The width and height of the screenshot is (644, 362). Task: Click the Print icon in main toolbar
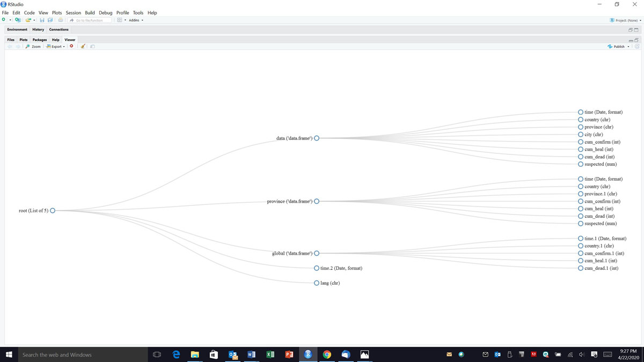click(61, 20)
